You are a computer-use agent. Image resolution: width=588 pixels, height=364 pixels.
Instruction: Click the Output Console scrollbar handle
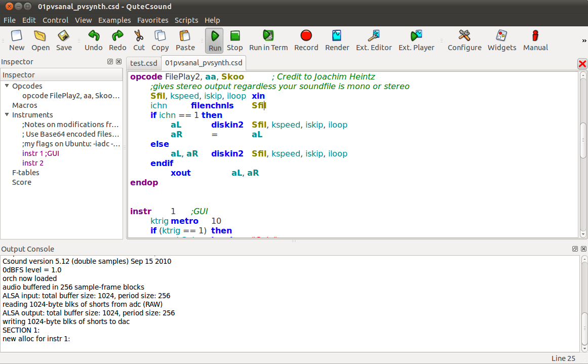pos(584,329)
